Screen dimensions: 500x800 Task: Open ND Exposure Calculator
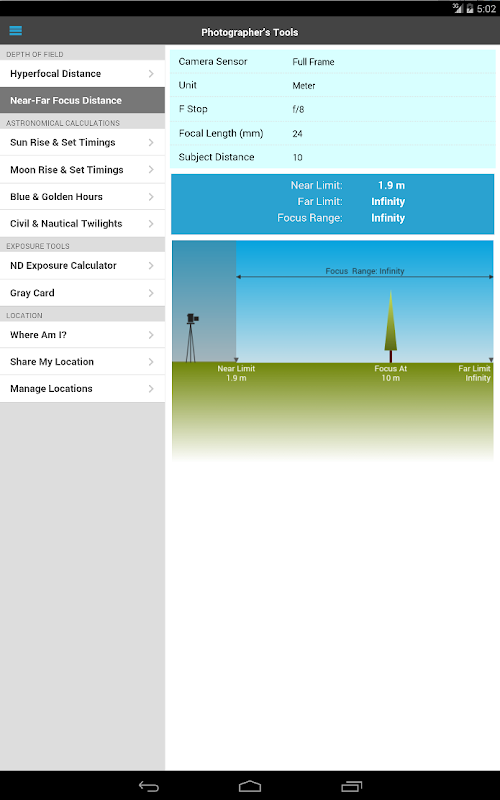pos(82,265)
